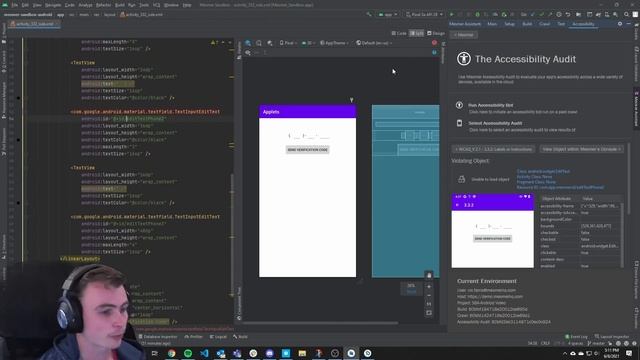Open the Code menu

click(70, 5)
